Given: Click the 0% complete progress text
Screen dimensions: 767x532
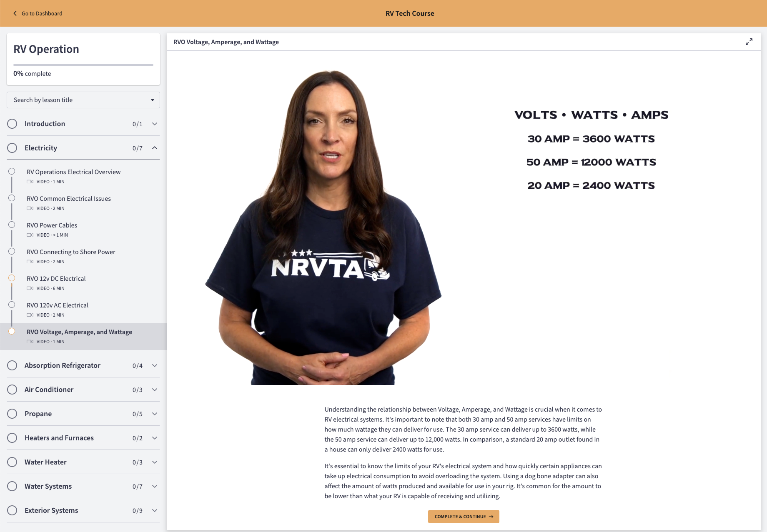Looking at the screenshot, I should pos(32,74).
